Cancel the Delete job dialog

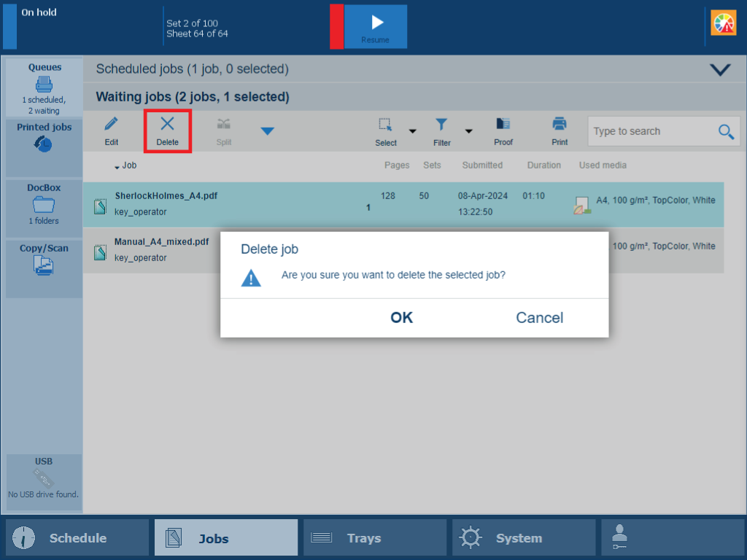(539, 317)
